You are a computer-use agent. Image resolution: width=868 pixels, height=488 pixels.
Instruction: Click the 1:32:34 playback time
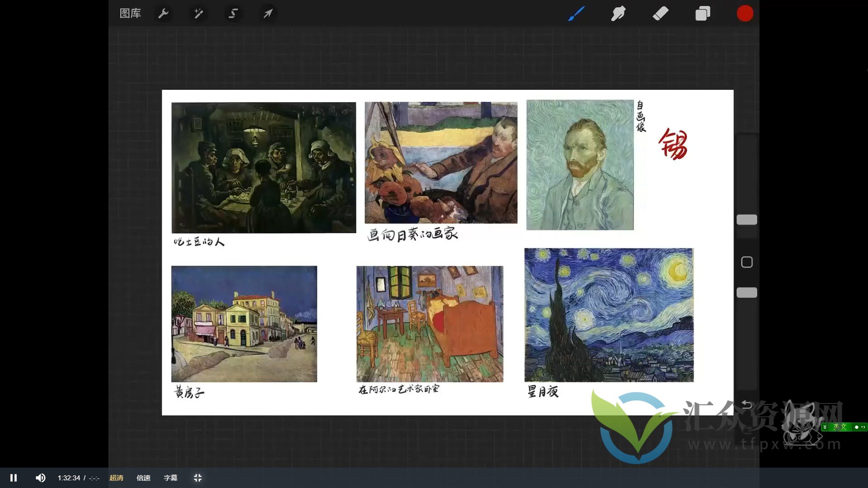(69, 478)
